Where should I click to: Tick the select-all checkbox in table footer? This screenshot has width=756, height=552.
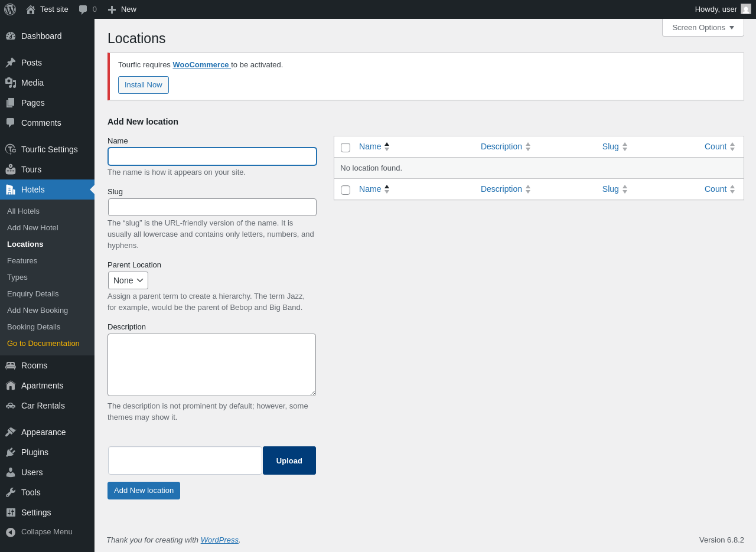(346, 190)
